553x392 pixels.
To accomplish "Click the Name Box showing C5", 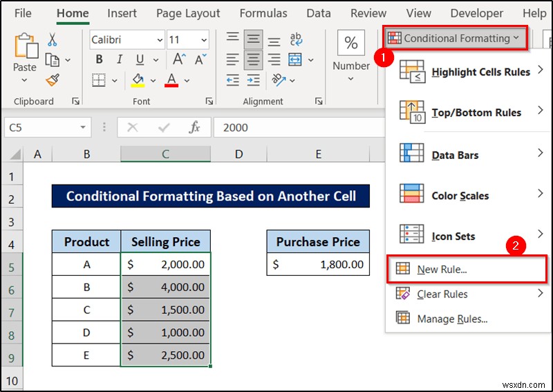I will [x=48, y=127].
